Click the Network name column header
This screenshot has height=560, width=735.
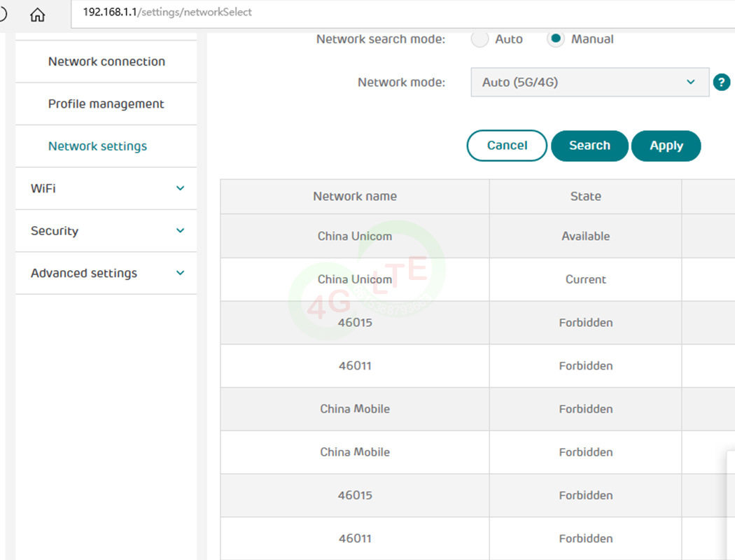tap(355, 197)
